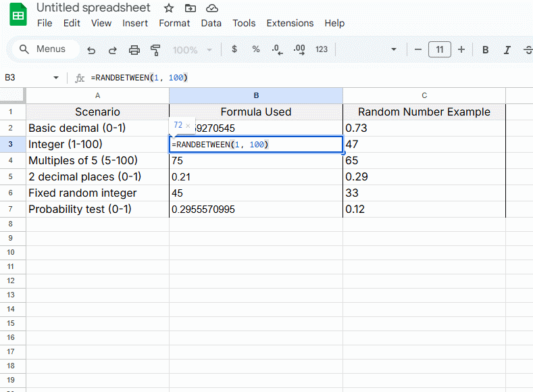Open the Format menu
This screenshot has height=392, width=533.
click(x=174, y=23)
